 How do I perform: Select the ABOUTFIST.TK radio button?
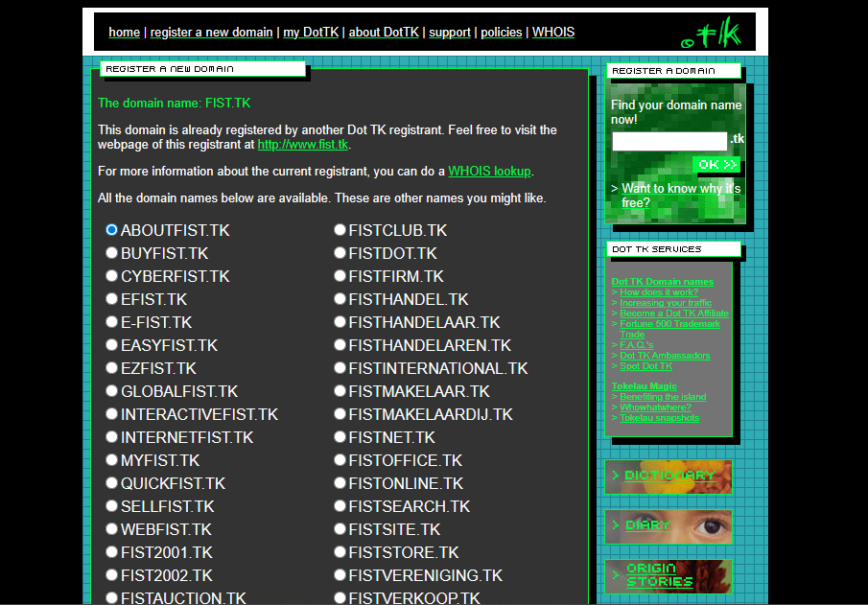click(112, 230)
